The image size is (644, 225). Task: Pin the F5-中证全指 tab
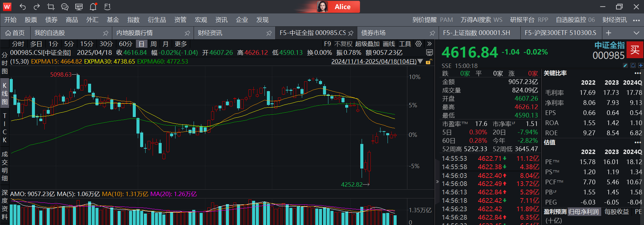tap(351, 33)
